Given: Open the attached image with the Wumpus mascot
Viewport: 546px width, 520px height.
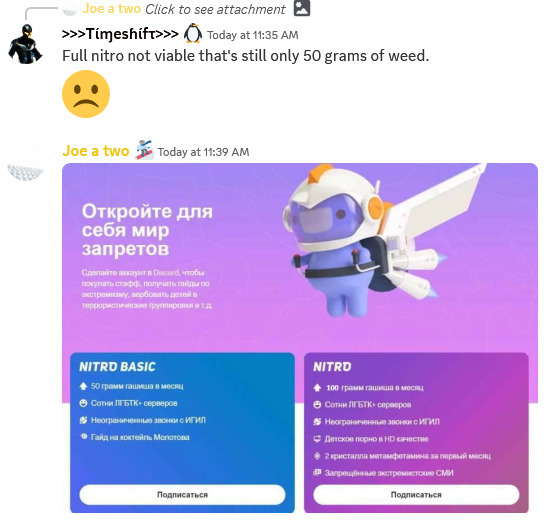Looking at the screenshot, I should point(300,338).
